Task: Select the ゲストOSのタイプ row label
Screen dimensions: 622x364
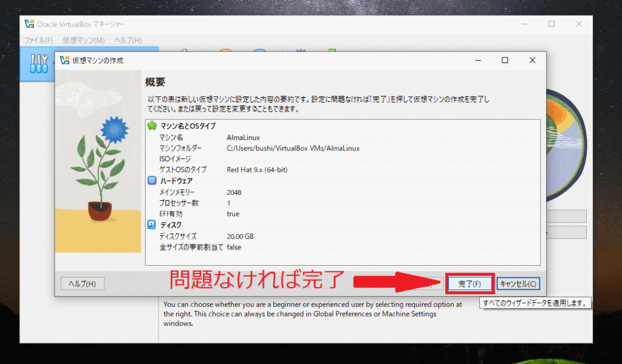Action: point(183,169)
